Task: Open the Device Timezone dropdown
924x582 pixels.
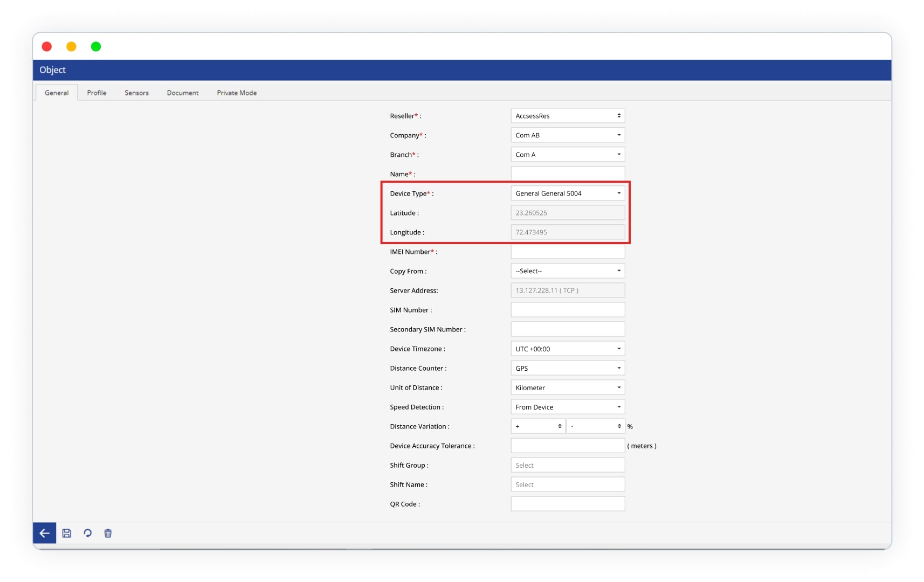Action: [x=567, y=349]
